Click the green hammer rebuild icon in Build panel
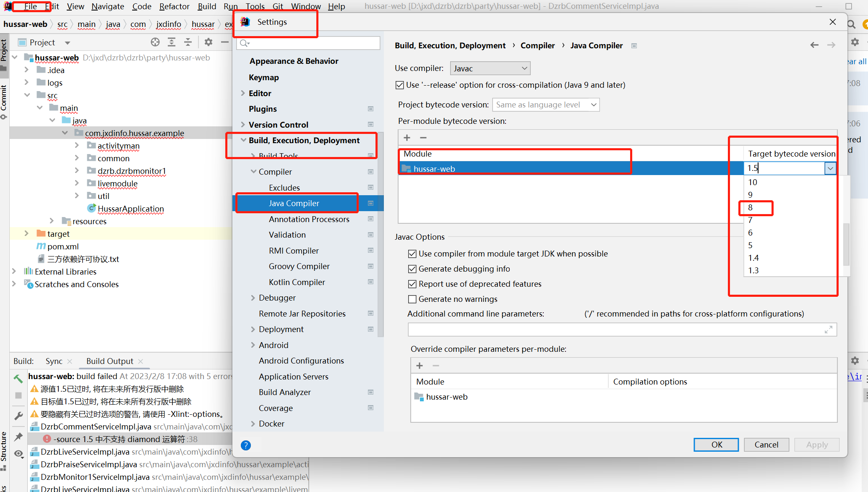 [18, 379]
